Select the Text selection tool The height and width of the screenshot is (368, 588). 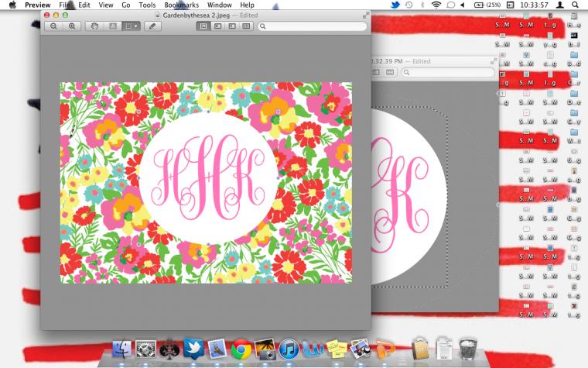[x=113, y=26]
